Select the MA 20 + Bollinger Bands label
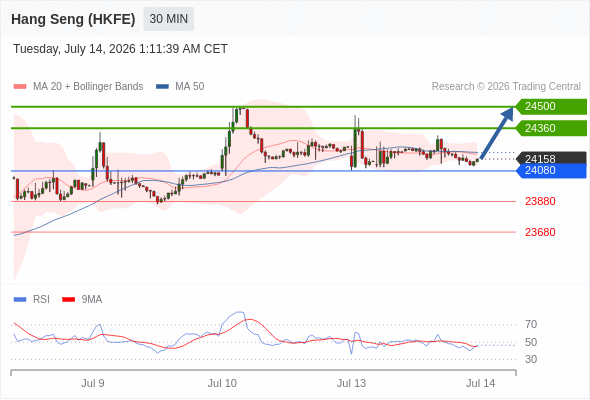The height and width of the screenshot is (400, 590). pyautogui.click(x=88, y=87)
